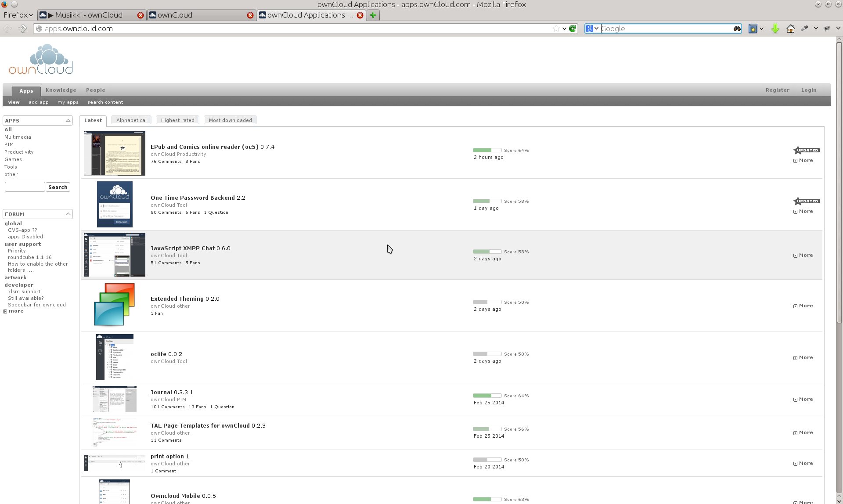Close the middle ownCloud tab
The image size is (843, 504).
pyautogui.click(x=250, y=15)
